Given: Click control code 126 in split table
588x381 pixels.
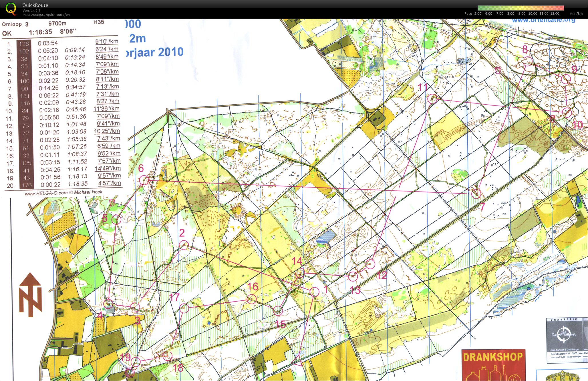Looking at the screenshot, I should [24, 44].
